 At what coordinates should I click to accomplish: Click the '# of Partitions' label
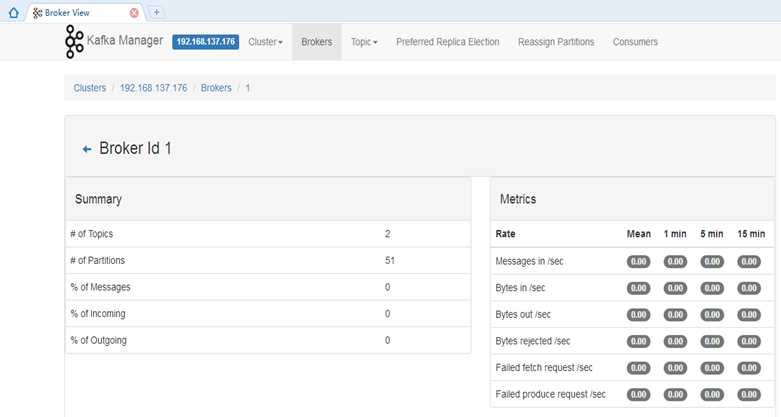pyautogui.click(x=98, y=260)
